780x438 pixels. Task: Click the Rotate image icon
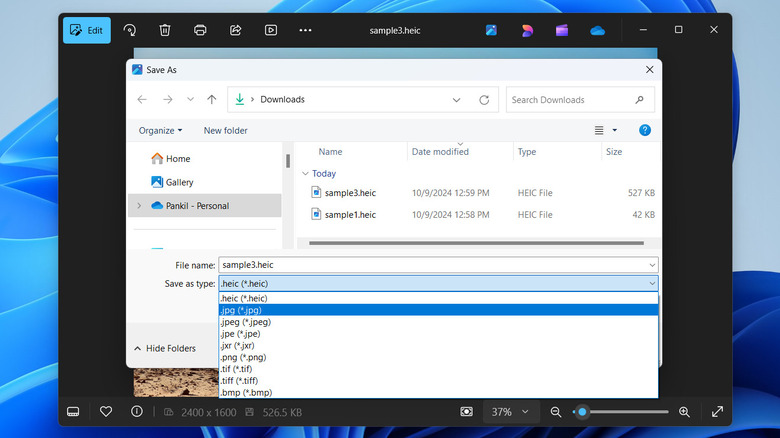[130, 30]
